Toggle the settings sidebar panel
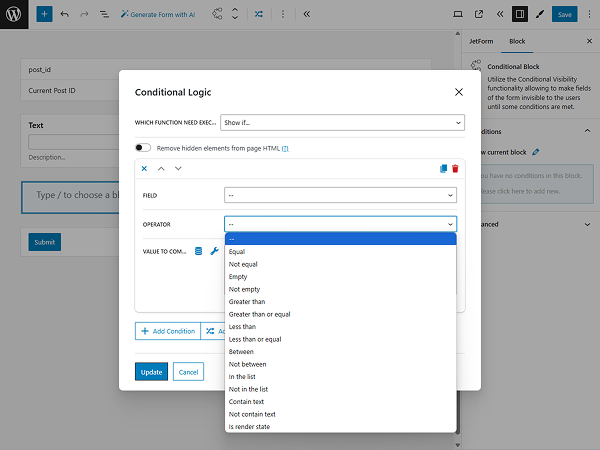The width and height of the screenshot is (600, 450). (520, 14)
